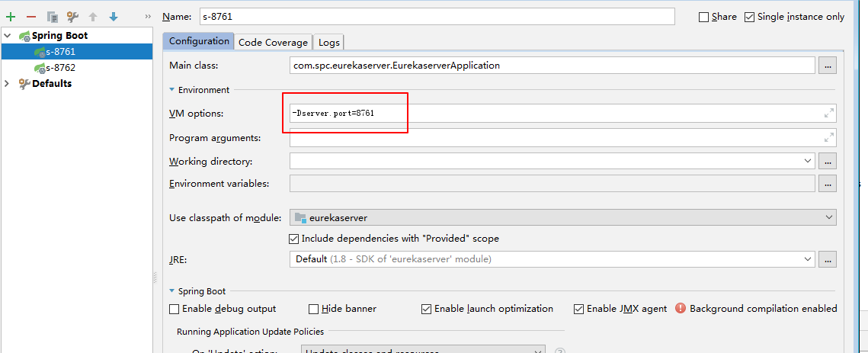Browse JRE selection button

[828, 258]
